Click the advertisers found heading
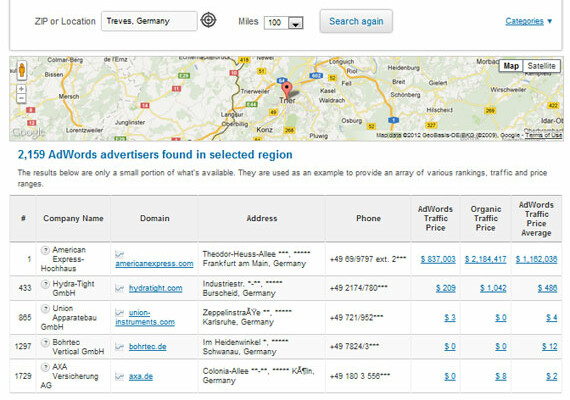 click(155, 155)
